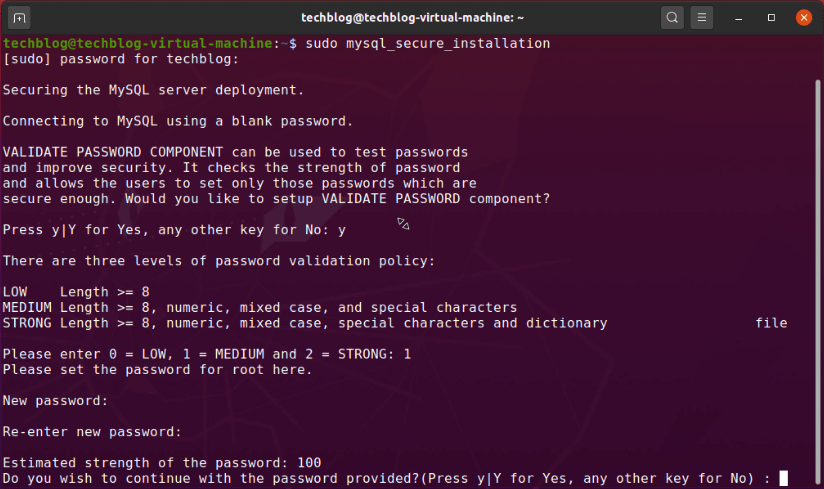
Task: Minimize the terminal window
Action: pos(741,18)
